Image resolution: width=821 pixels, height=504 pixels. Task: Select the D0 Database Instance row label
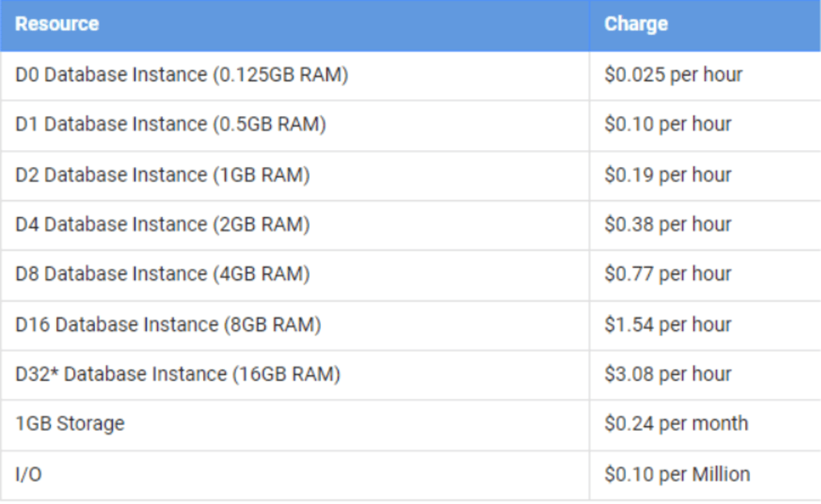click(182, 74)
